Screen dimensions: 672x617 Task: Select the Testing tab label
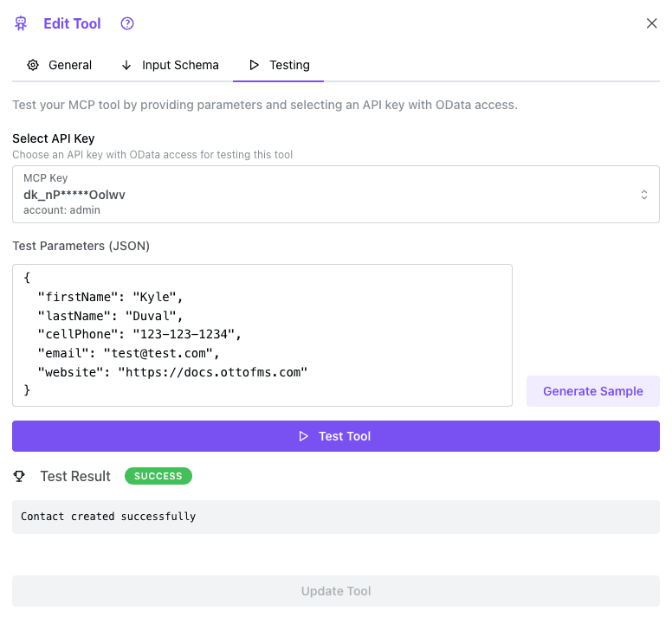[289, 65]
